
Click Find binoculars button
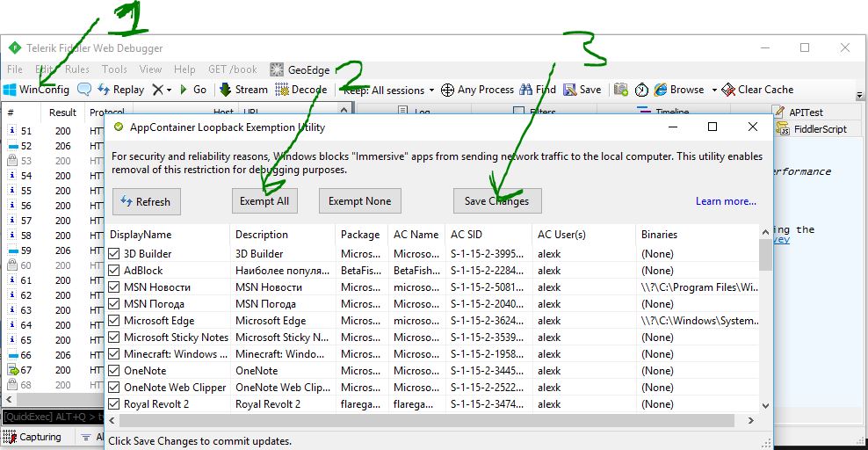(x=537, y=90)
